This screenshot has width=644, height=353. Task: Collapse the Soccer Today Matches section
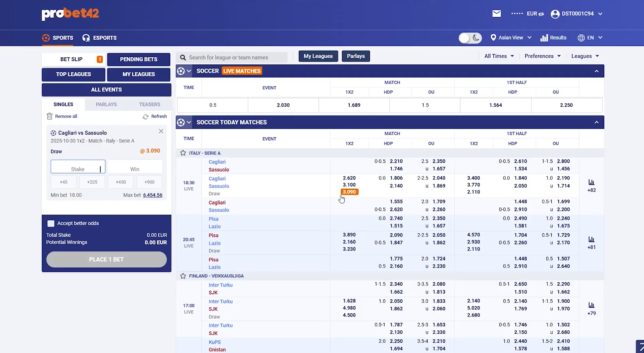click(596, 122)
